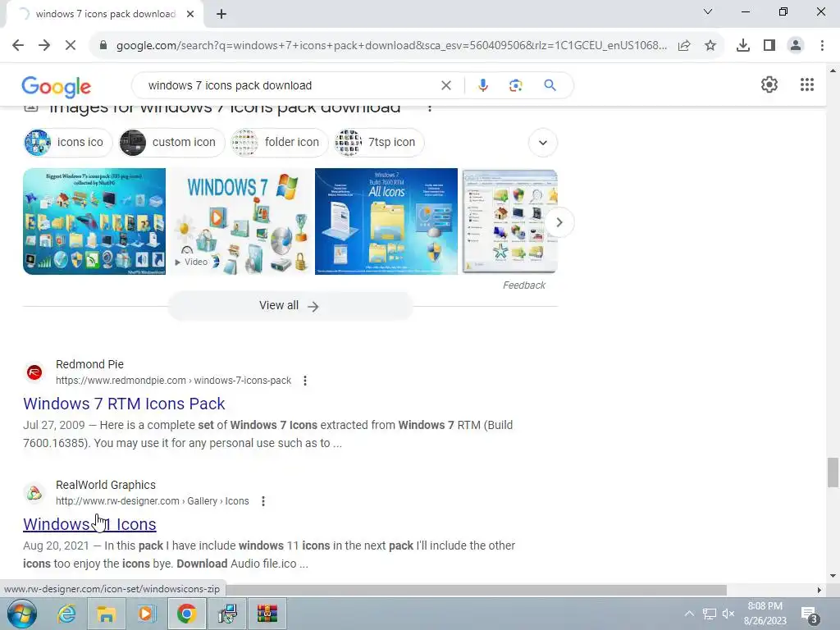Toggle the muted volume tray icon
This screenshot has height=630, width=840.
click(x=728, y=614)
